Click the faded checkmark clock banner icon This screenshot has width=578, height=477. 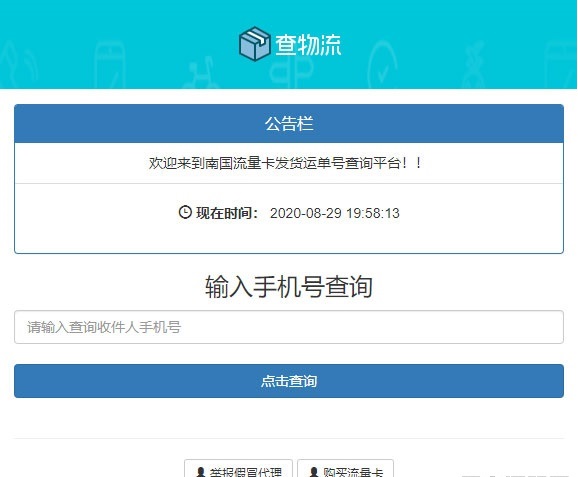tap(382, 66)
